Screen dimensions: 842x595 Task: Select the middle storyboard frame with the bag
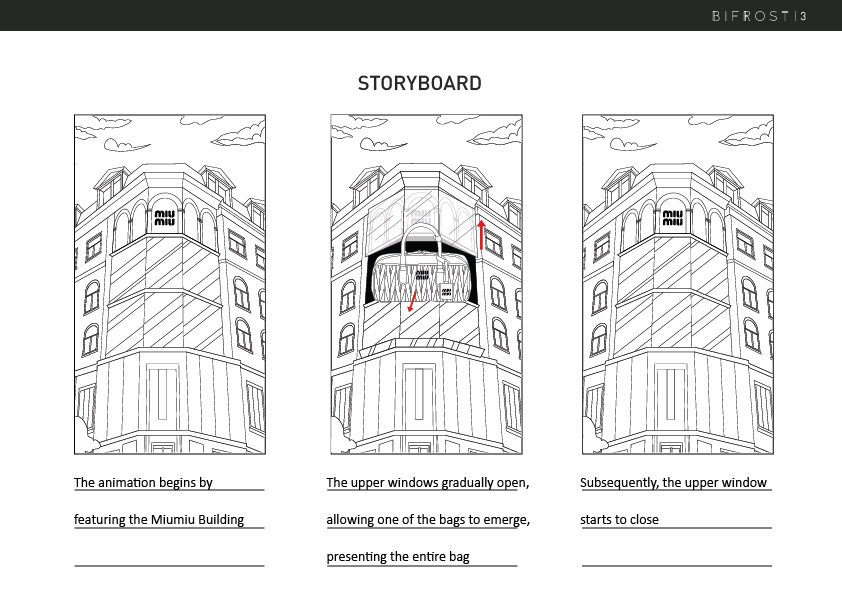tap(426, 284)
